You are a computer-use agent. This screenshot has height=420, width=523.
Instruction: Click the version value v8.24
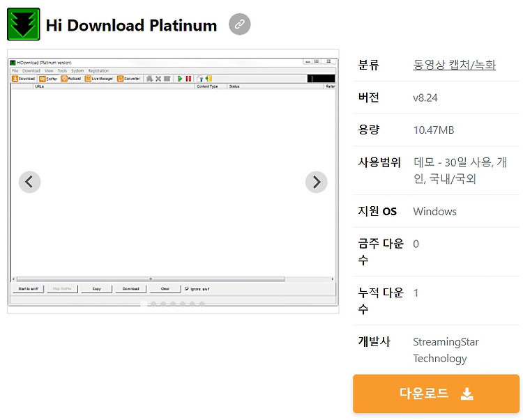coord(425,98)
